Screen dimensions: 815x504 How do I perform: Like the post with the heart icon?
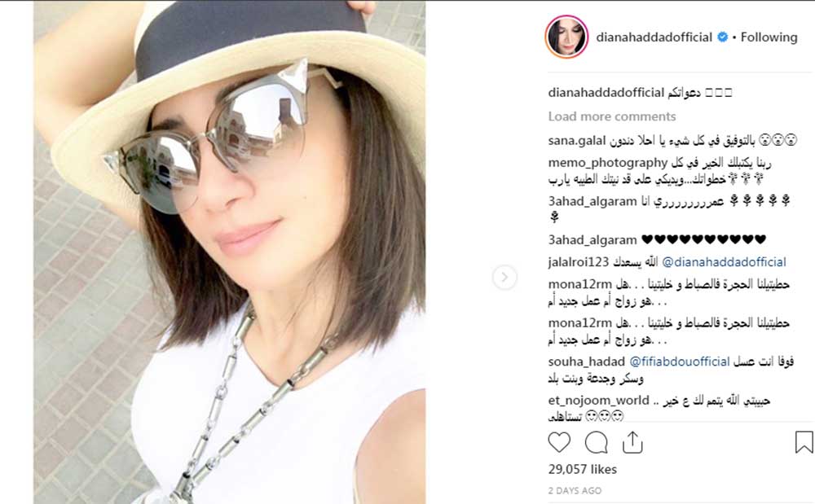[x=559, y=443]
